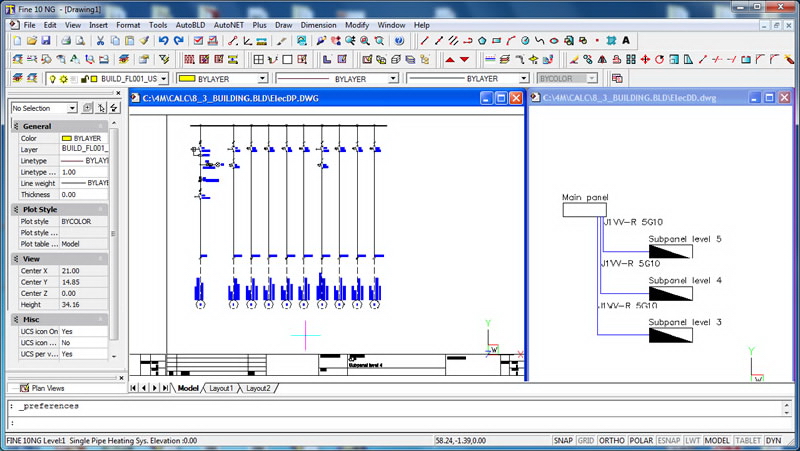
Task: Toggle ORTHO mode in status bar
Action: pos(611,440)
